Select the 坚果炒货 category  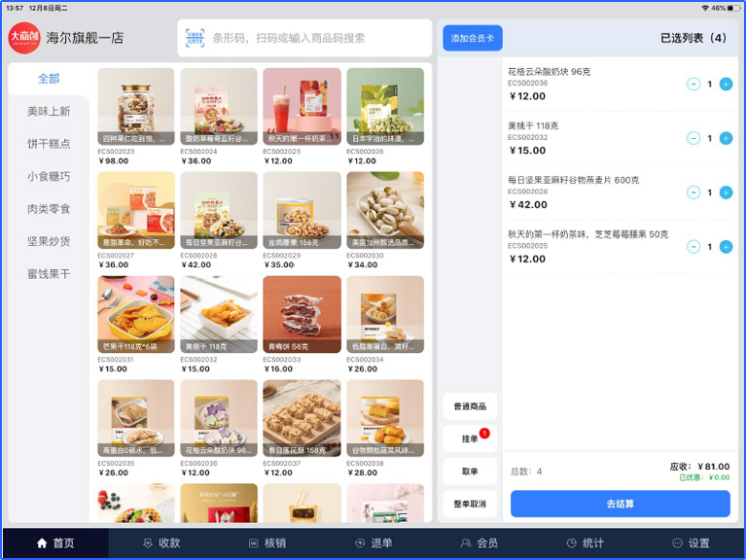point(49,241)
